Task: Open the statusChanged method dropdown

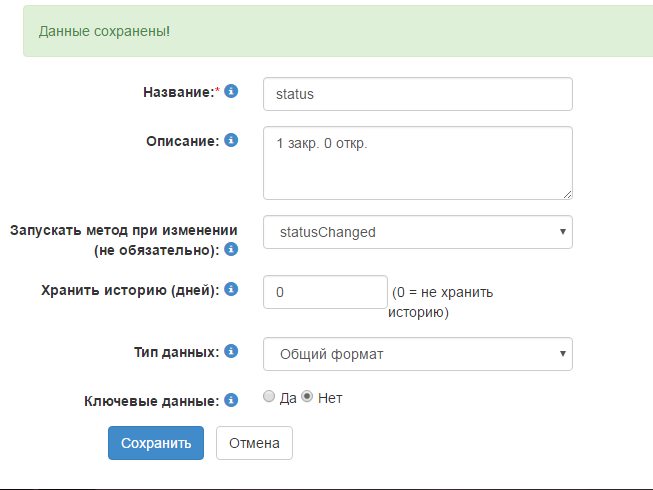Action: [x=417, y=232]
